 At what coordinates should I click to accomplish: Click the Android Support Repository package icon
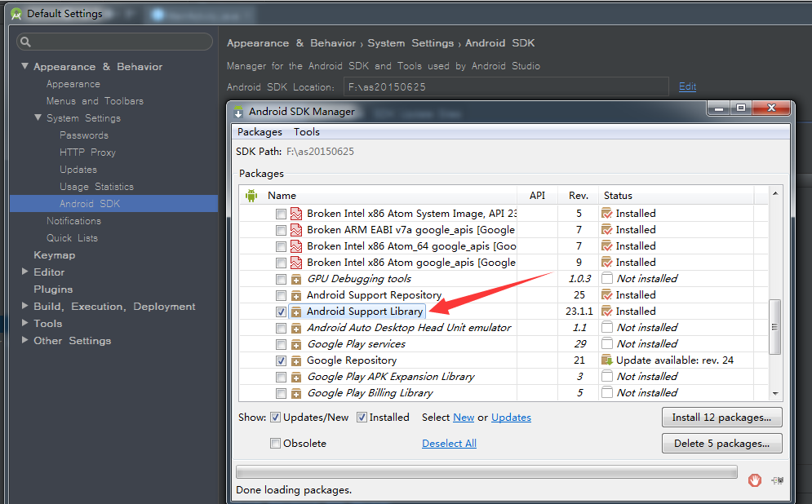click(x=296, y=295)
